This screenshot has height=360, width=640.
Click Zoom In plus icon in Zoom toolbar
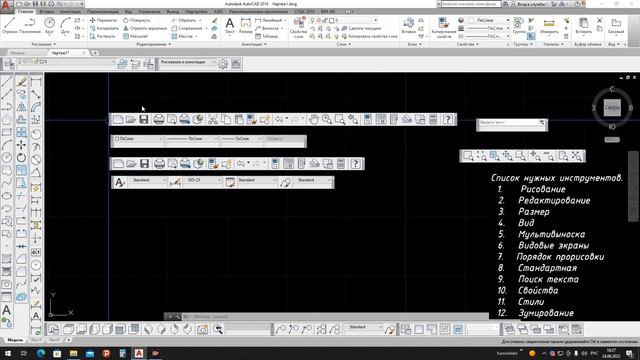coord(535,156)
